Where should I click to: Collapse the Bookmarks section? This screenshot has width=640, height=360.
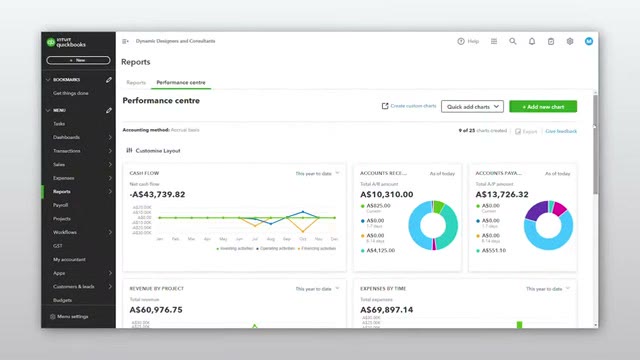click(x=48, y=80)
